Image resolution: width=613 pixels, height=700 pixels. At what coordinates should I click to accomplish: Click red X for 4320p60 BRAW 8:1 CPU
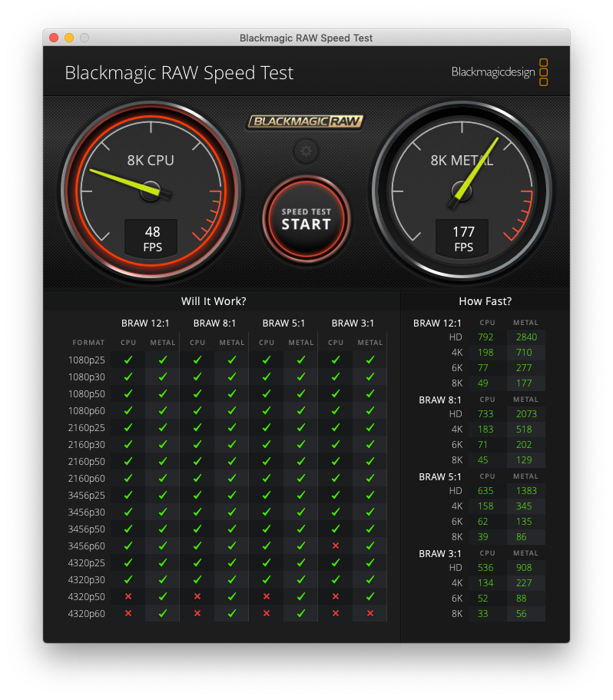tap(197, 613)
